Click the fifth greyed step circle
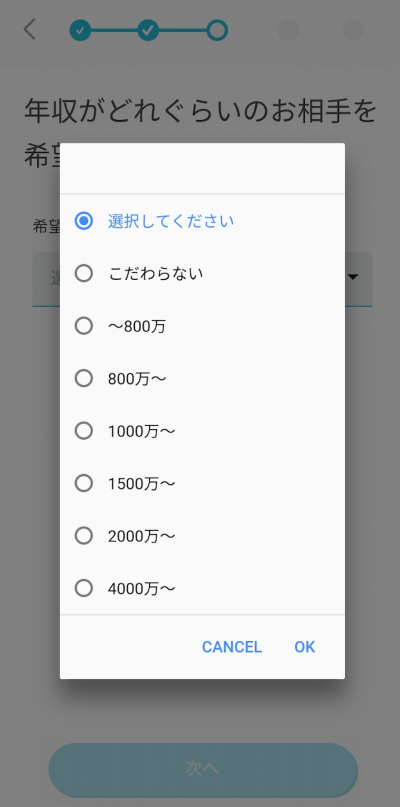400x807 pixels. [354, 30]
